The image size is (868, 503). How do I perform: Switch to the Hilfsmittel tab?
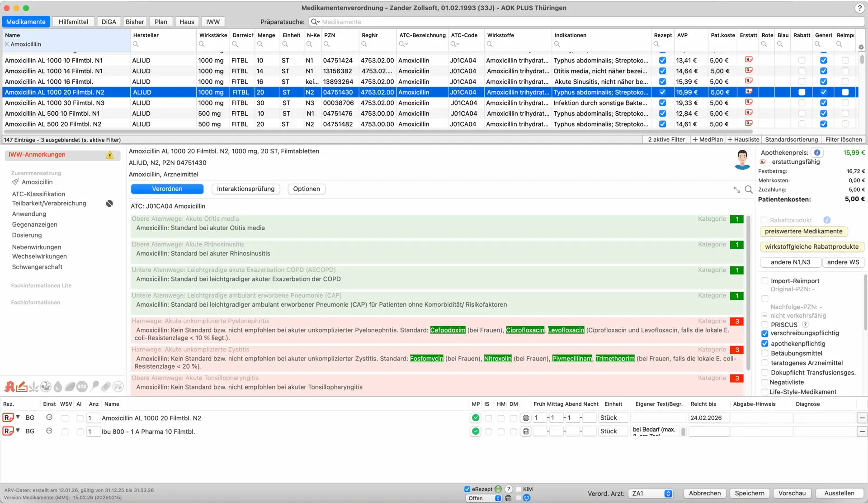pos(73,22)
